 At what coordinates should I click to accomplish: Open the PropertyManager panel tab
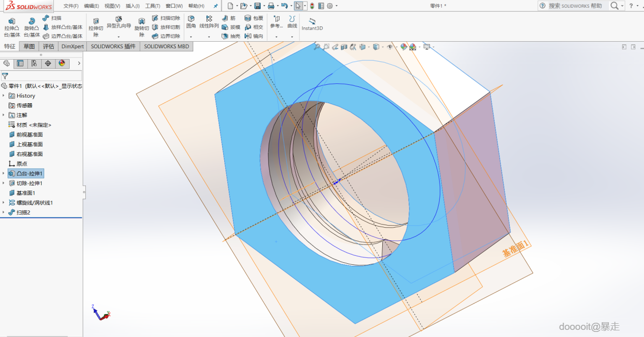[20, 64]
